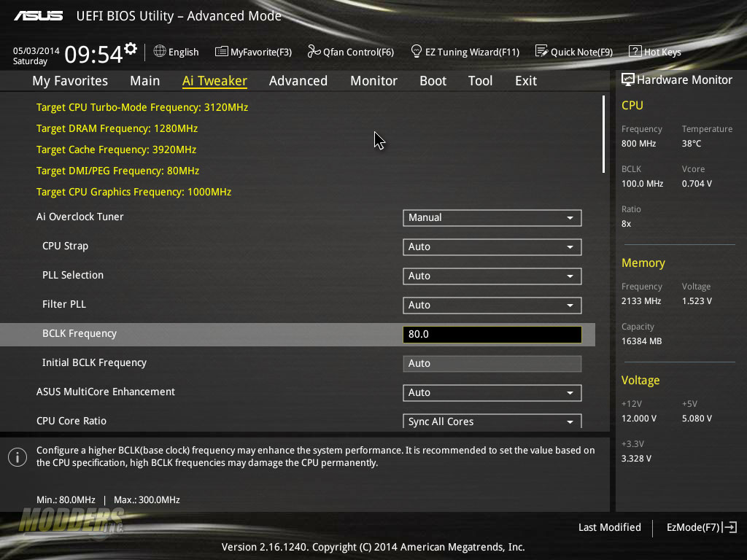Viewport: 747px width, 560px height.
Task: Click +5V 5.080 V reading
Action: pyautogui.click(x=697, y=418)
